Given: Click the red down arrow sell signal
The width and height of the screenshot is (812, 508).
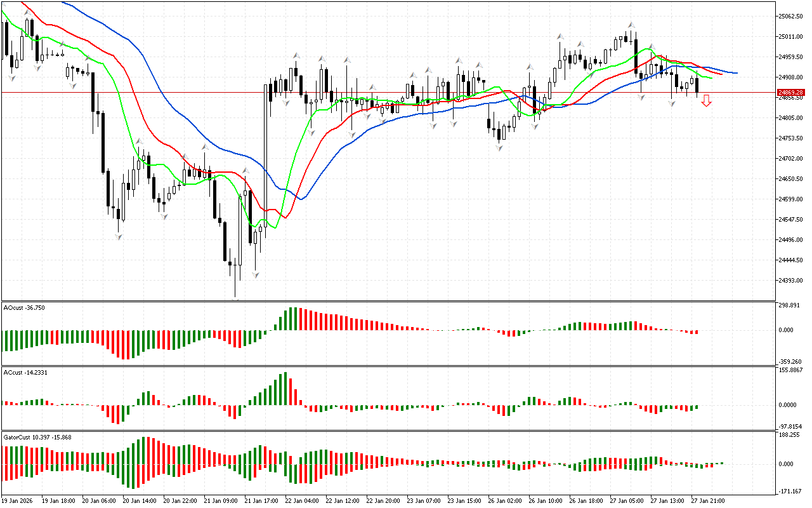Looking at the screenshot, I should 706,100.
